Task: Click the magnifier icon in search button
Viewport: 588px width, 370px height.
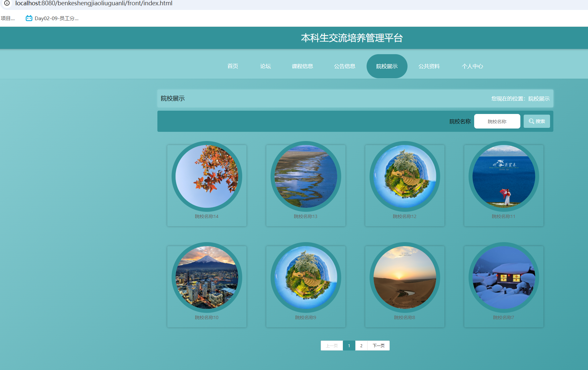Action: click(x=531, y=121)
